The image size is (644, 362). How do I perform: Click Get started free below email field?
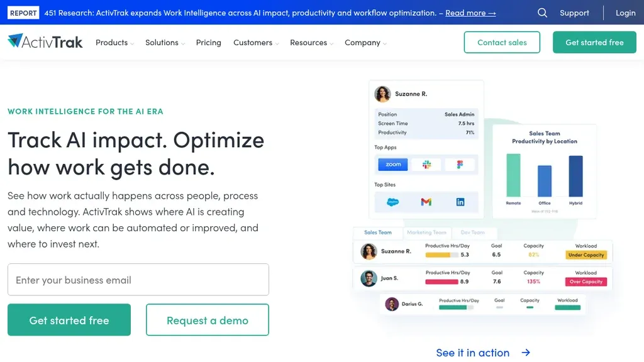tap(69, 320)
